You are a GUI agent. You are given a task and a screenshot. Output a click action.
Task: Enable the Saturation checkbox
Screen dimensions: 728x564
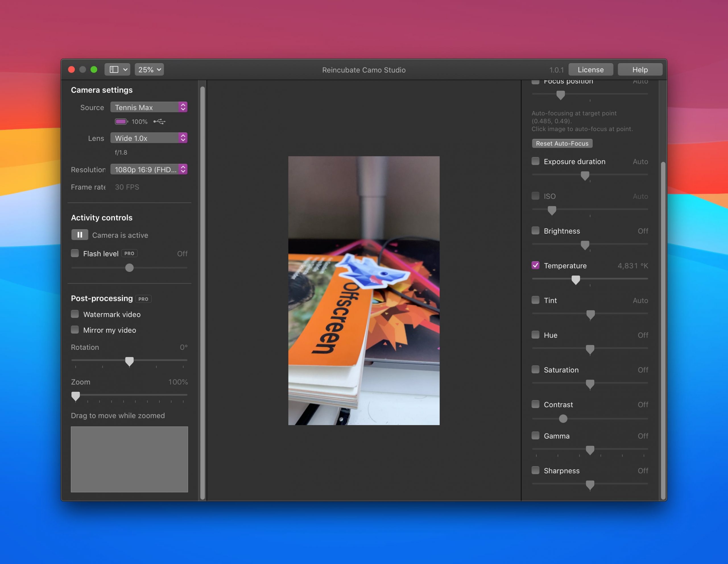point(535,369)
